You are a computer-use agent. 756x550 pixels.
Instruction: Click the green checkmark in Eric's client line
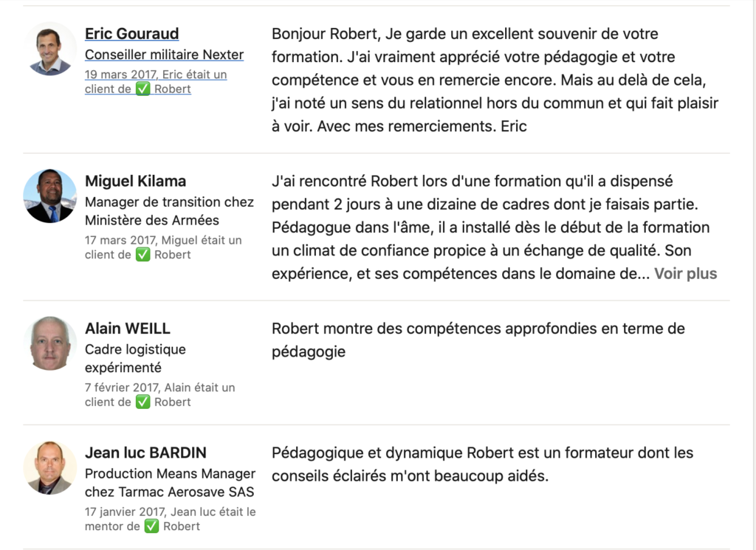143,89
